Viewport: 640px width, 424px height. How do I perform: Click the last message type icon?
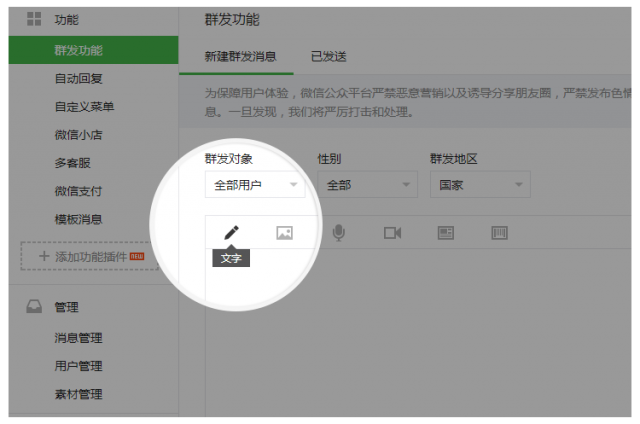coord(500,233)
